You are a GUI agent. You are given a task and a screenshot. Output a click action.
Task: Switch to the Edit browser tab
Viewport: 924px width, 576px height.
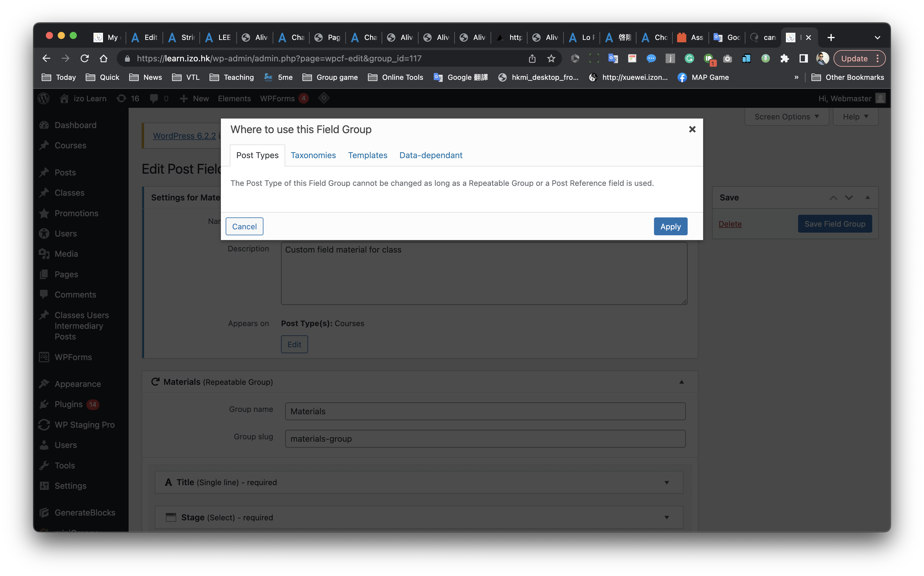(145, 37)
